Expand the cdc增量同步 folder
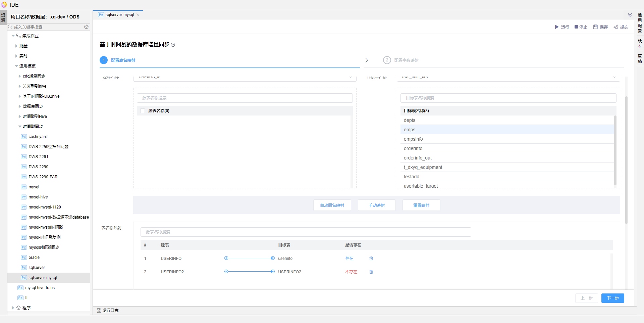 coord(19,76)
